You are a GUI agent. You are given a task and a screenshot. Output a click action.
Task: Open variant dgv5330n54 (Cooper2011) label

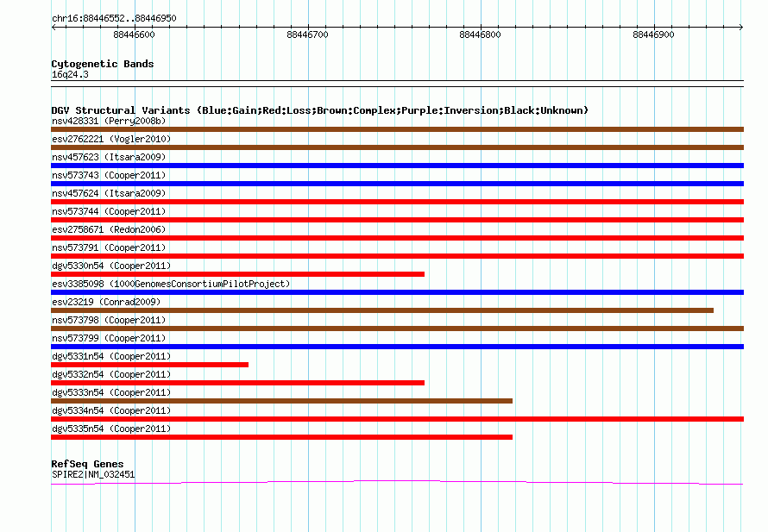click(111, 266)
